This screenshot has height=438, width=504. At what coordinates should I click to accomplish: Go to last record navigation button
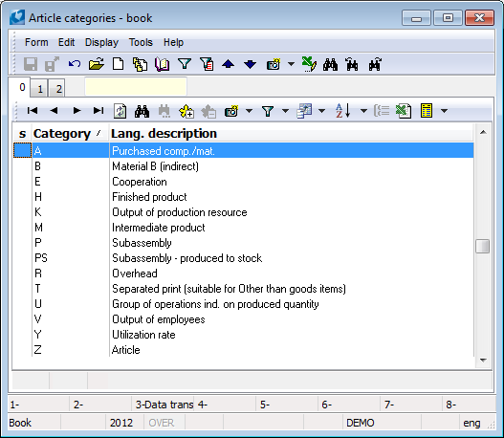click(99, 111)
